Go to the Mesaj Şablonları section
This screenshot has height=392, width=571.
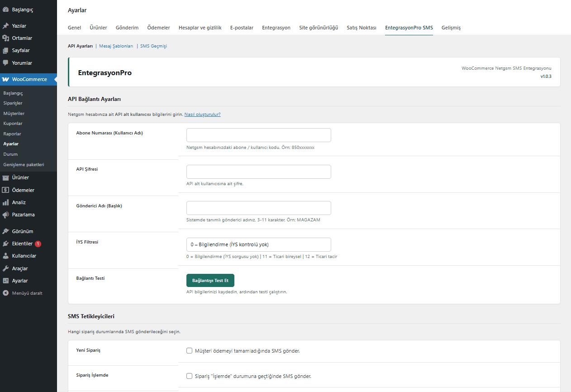(x=116, y=46)
